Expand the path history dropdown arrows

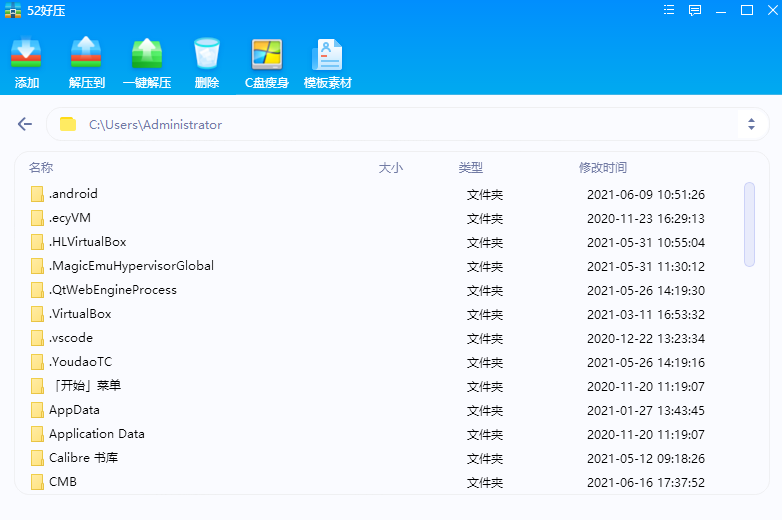pyautogui.click(x=751, y=124)
